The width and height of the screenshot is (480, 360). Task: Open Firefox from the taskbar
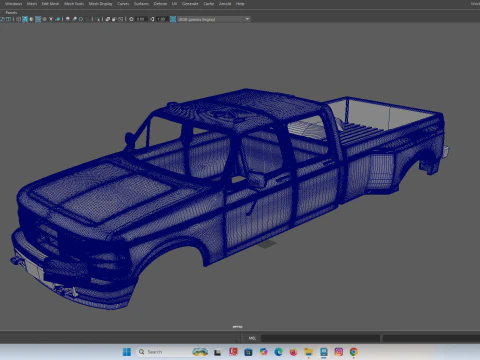coord(293,352)
